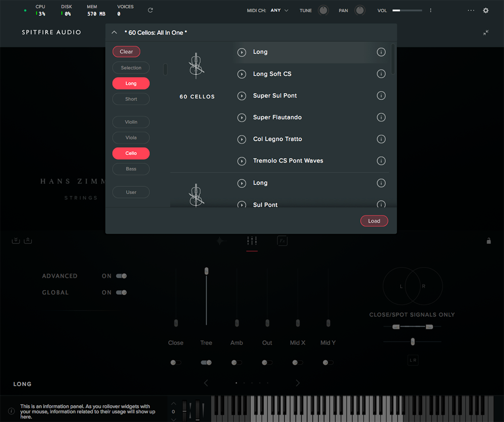Screen dimensions: 504x422
Task: Open the three-dots more options menu
Action: tap(471, 10)
